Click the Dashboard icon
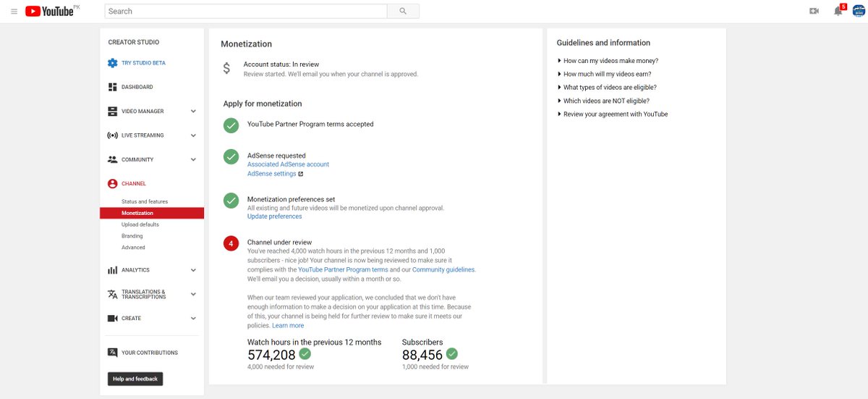 112,87
